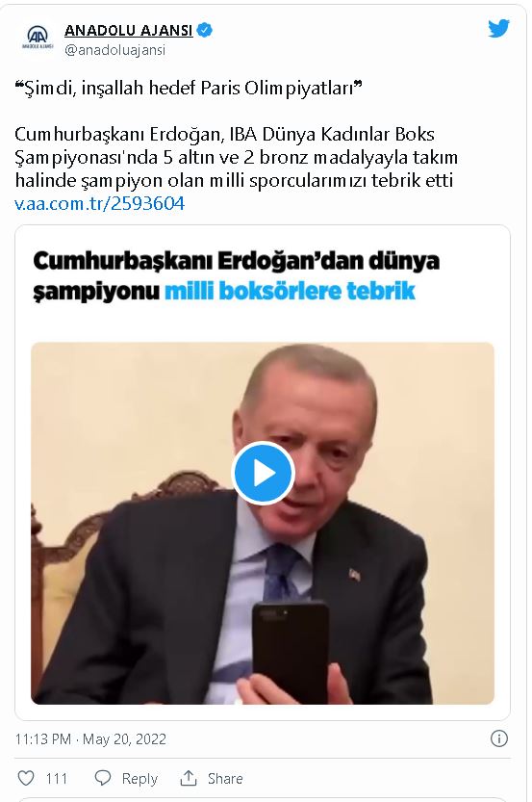Open the 11:13 PM · May 20, 2022 timestamp
This screenshot has width=532, height=802.
90,739
